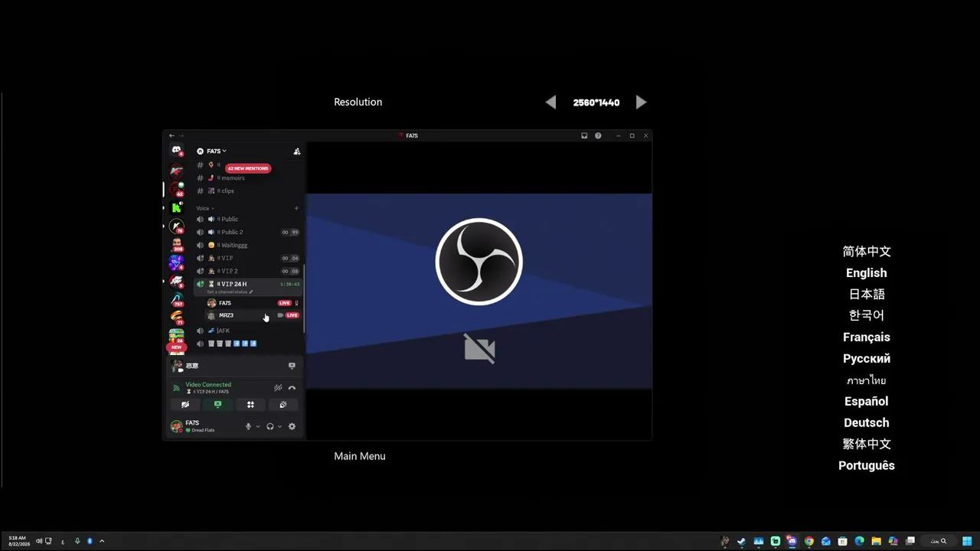This screenshot has width=980, height=551.
Task: Toggle camera on in voice panel
Action: pos(185,405)
